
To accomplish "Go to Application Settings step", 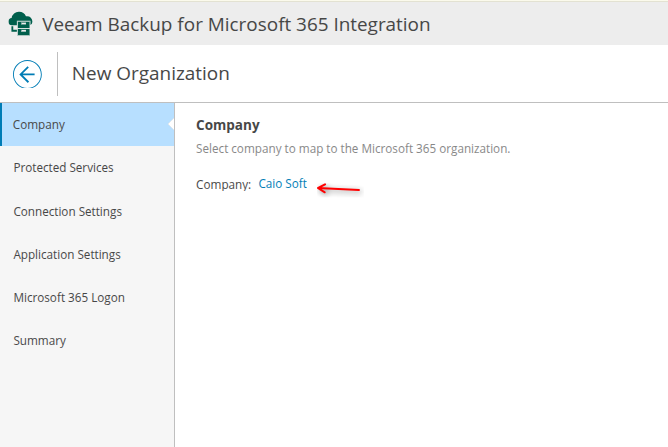I will (67, 254).
